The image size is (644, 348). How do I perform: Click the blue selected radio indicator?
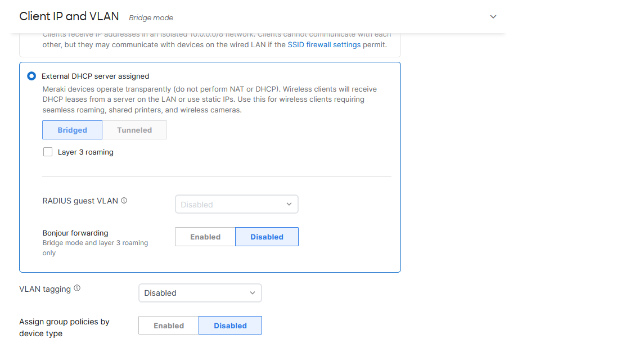31,76
